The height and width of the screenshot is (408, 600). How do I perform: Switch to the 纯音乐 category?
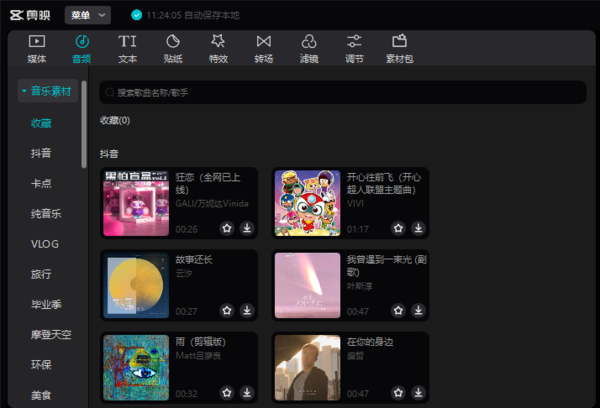[x=46, y=213]
